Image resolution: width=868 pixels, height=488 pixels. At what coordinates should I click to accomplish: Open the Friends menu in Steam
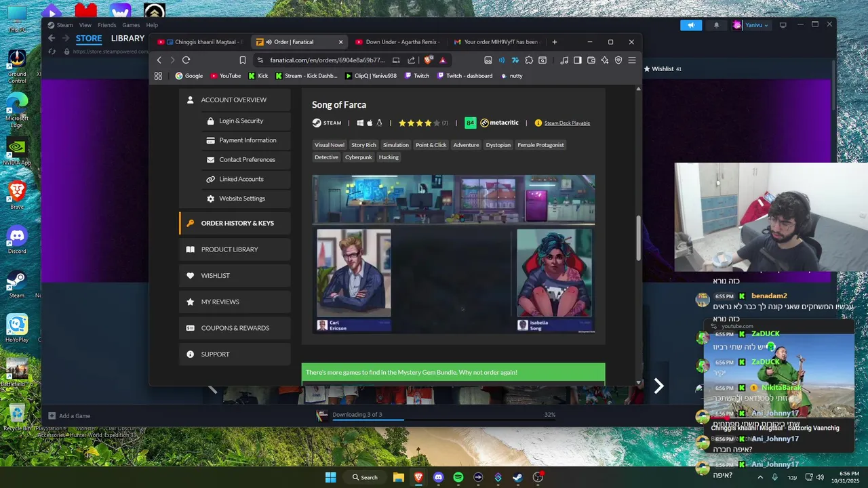tap(106, 25)
